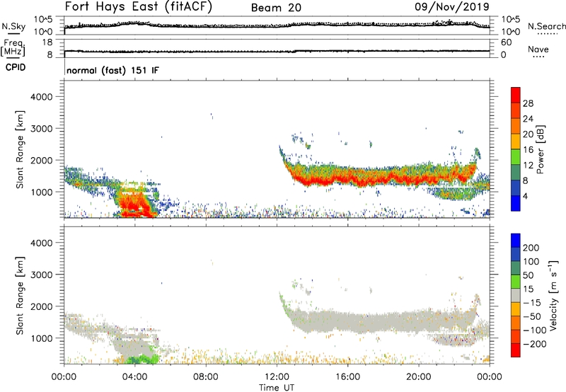
Task: Click the '-200' velocity colorbar value
Action: [535, 344]
